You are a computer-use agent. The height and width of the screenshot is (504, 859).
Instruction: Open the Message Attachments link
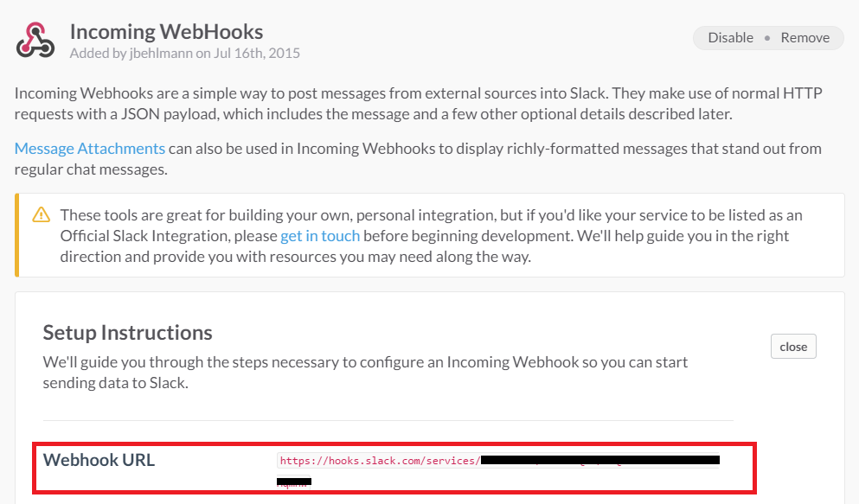89,149
